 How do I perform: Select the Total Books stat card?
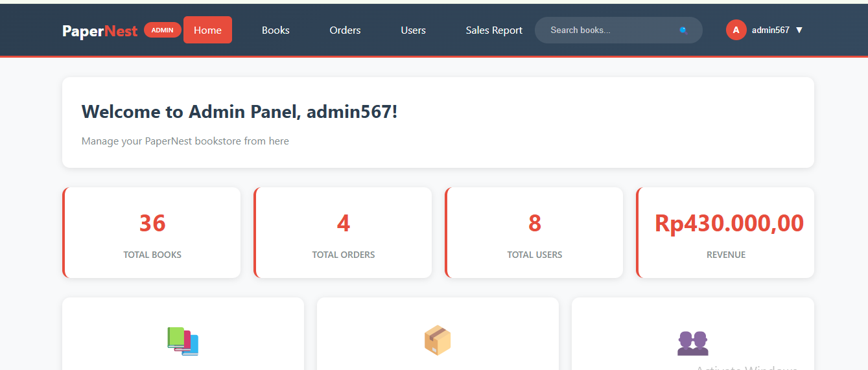click(152, 233)
